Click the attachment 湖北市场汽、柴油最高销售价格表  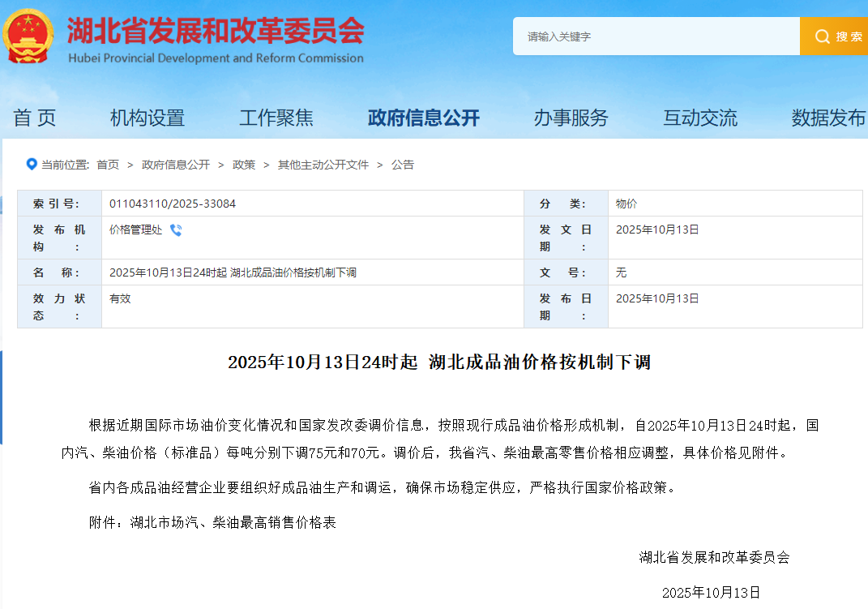pos(233,523)
